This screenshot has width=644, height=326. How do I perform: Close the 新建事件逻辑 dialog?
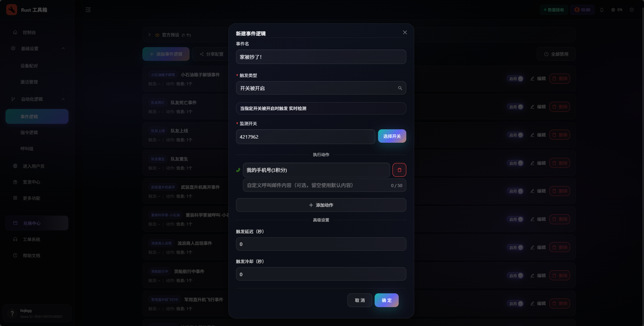(405, 32)
